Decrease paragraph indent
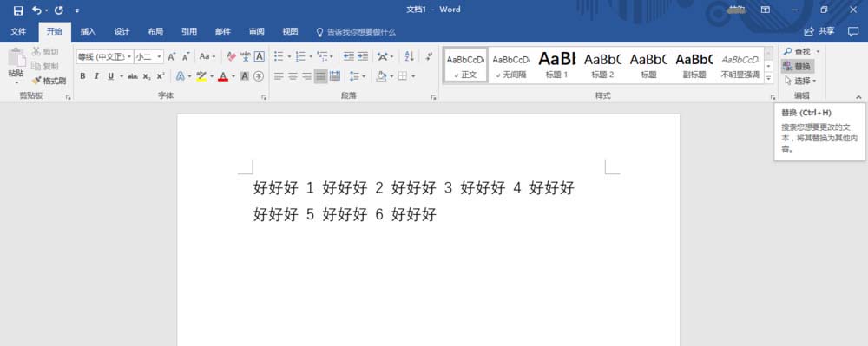Viewport: 868px width, 346px height. click(x=349, y=56)
